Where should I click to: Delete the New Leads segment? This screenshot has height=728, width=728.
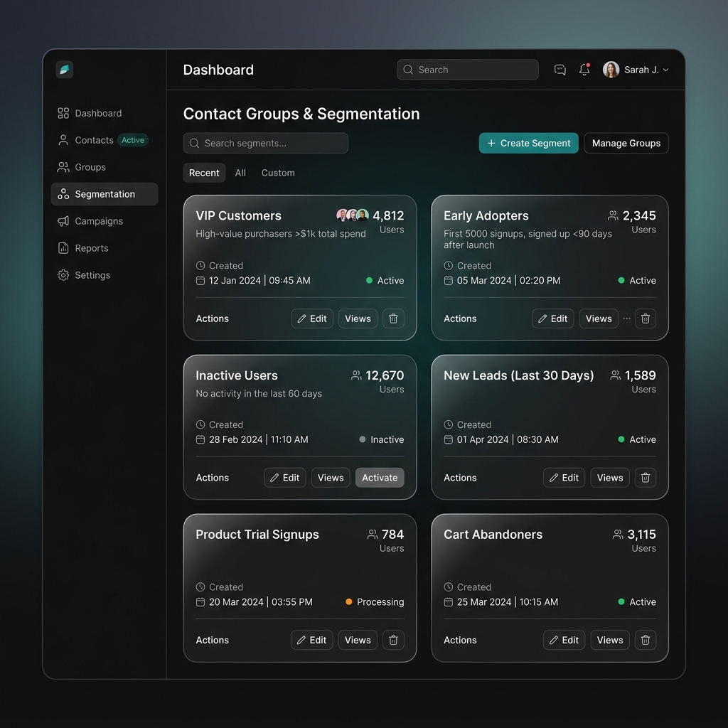click(646, 478)
